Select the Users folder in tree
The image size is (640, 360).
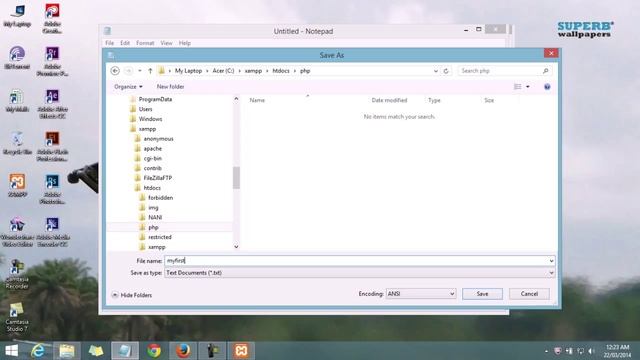(145, 109)
